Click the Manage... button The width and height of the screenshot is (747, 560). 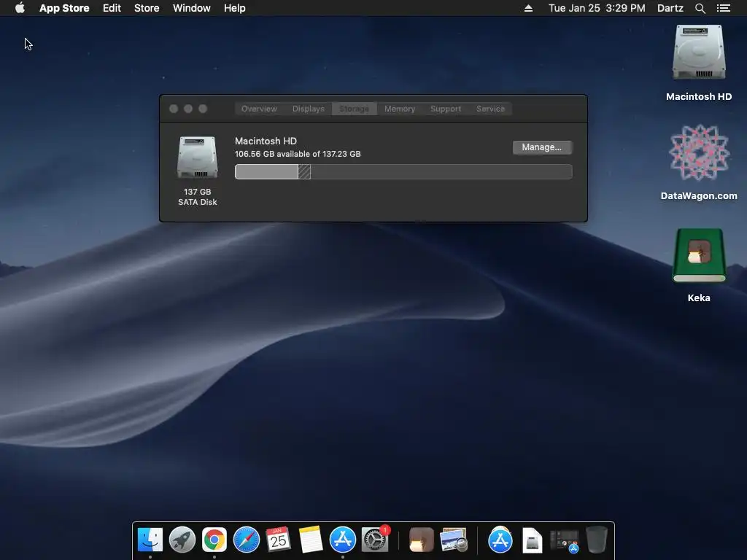[x=542, y=147]
